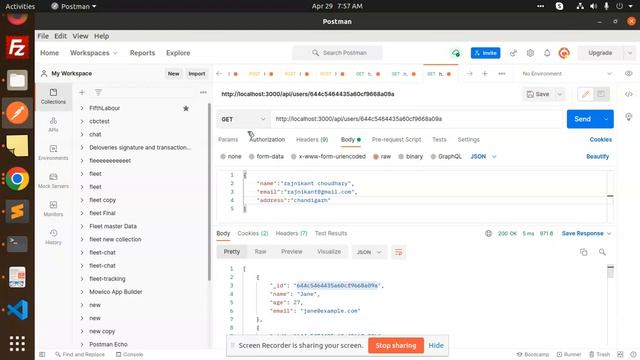Expand the chat collection
Image resolution: width=640 pixels, height=360 pixels.
(x=82, y=134)
